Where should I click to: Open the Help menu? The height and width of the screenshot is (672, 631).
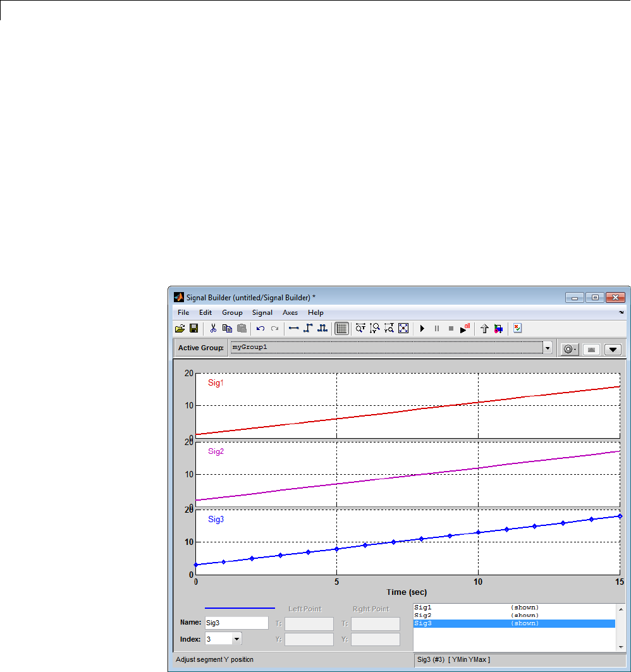315,312
